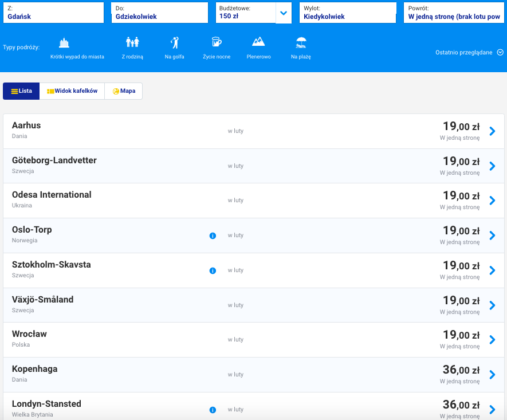Image resolution: width=507 pixels, height=420 pixels.
Task: Click the info icon next to Oslo-Torp
Action: [x=213, y=235]
